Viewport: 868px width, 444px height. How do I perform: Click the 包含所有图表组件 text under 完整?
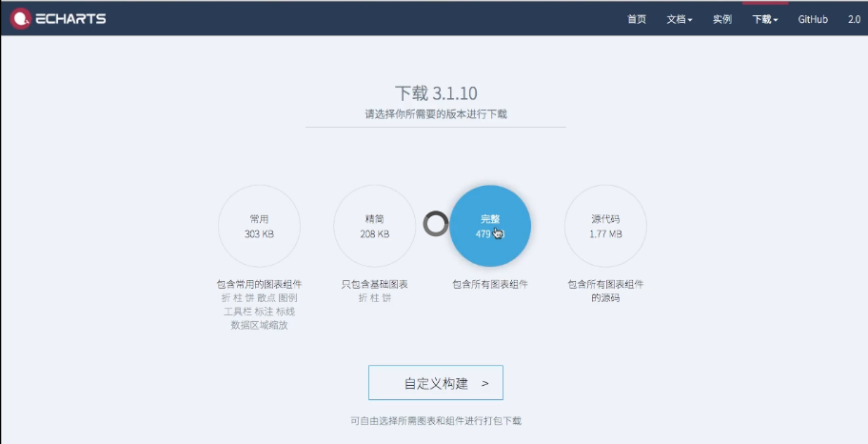[490, 284]
